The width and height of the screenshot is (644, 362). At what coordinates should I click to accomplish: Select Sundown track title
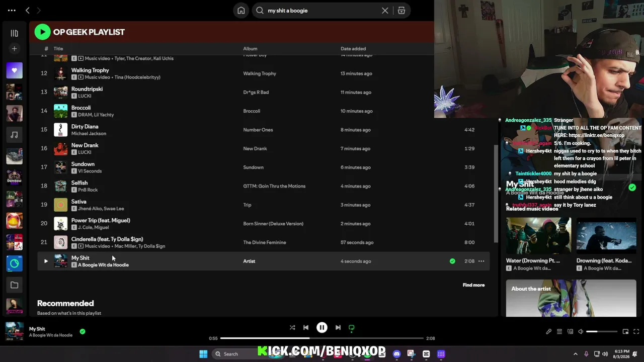(x=83, y=164)
